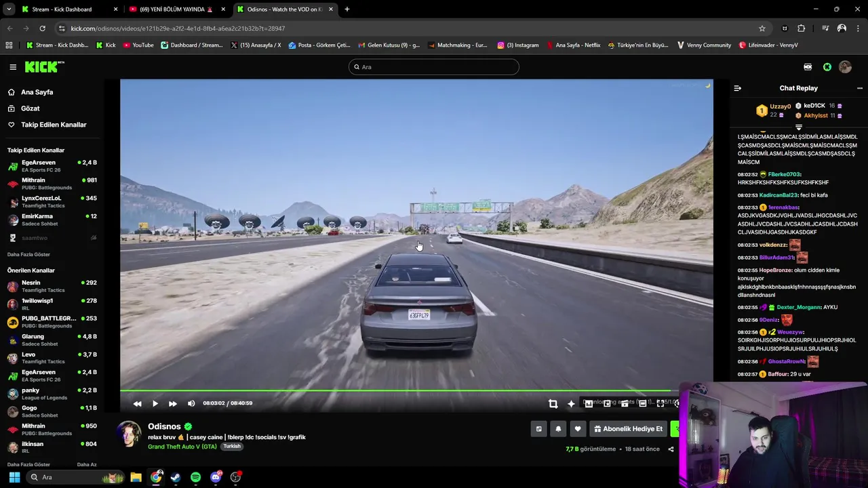Share the video with the share icon
The image size is (868, 488).
click(671, 449)
